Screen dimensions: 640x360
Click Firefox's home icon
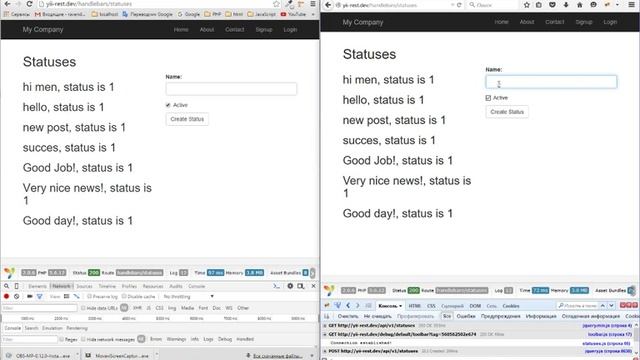579,5
